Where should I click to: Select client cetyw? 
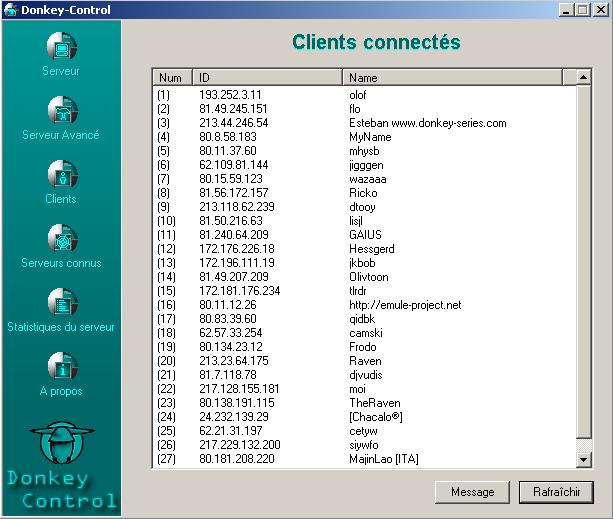[x=364, y=431]
